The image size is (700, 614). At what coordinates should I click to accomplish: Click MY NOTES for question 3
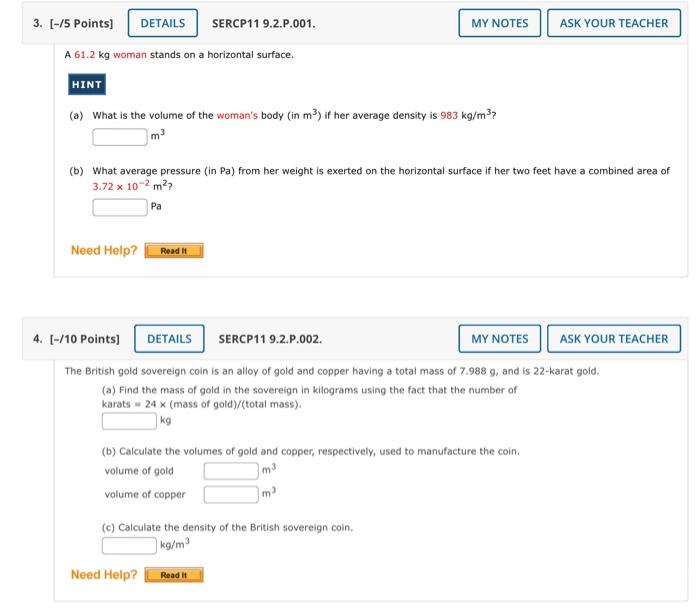pos(500,23)
